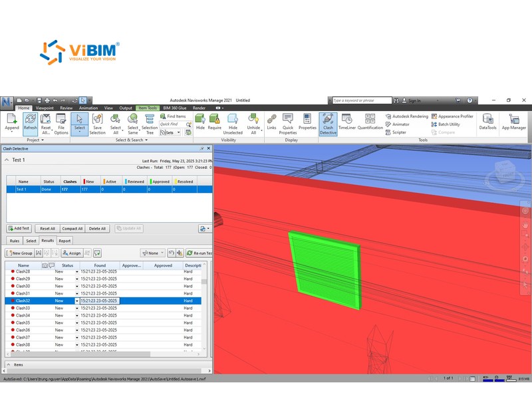This screenshot has width=532, height=399.
Task: Open App Manager
Action: tap(513, 122)
